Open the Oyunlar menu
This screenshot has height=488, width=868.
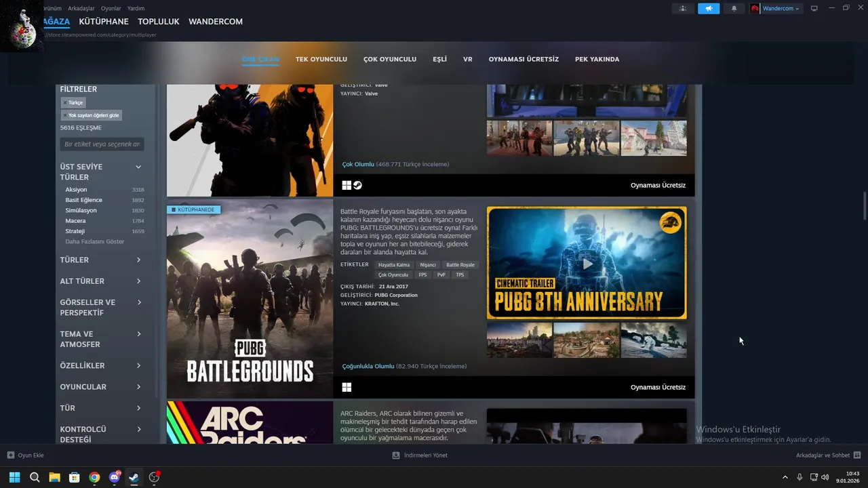[x=111, y=8]
